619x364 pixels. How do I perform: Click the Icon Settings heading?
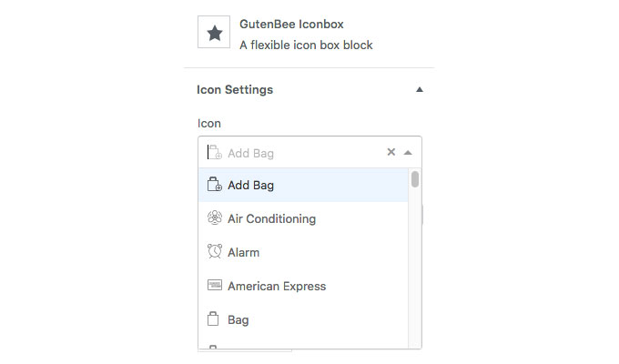235,89
